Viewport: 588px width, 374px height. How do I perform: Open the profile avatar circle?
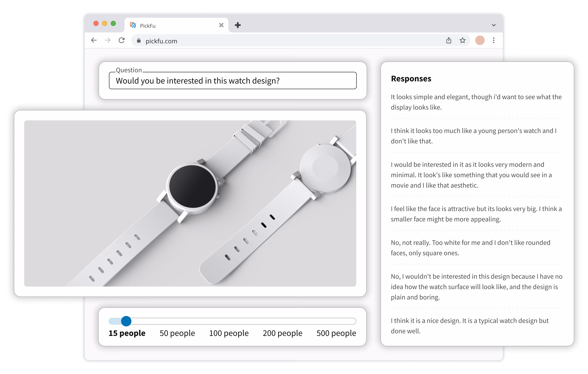point(480,40)
